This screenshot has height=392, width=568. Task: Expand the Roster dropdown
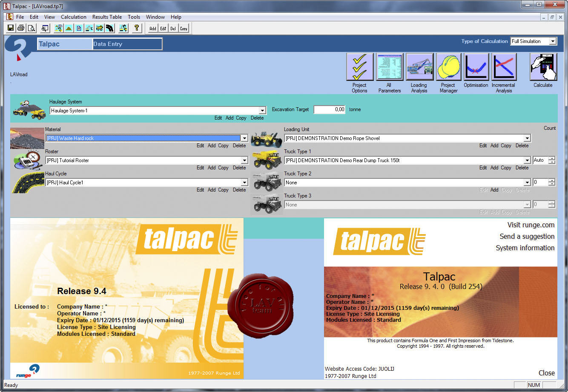244,160
